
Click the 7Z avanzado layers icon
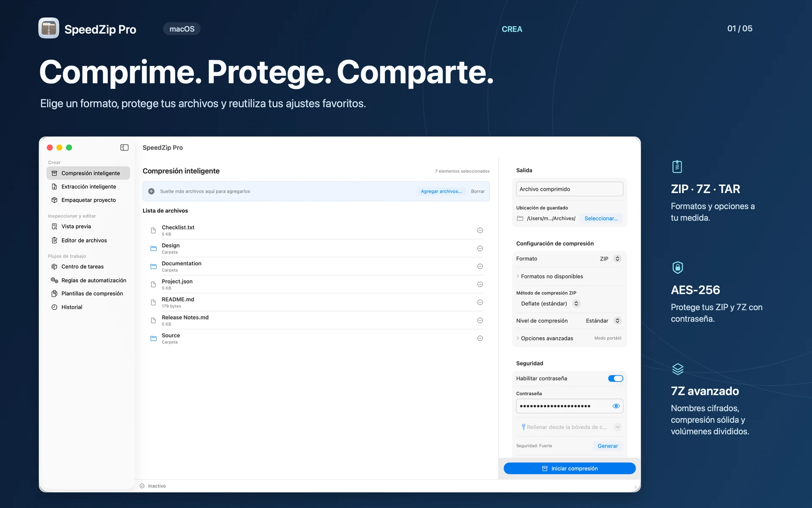pos(678,369)
